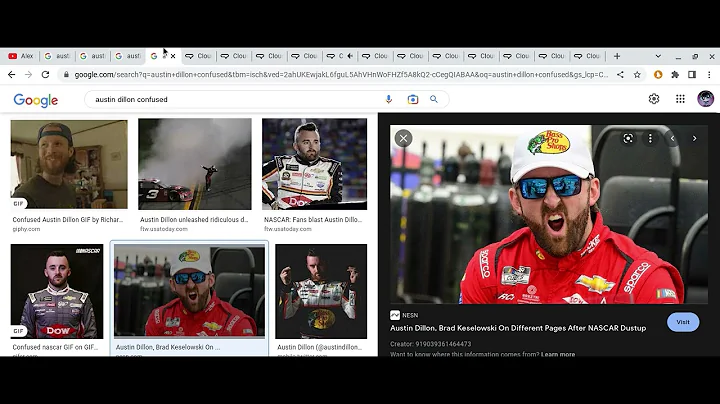Reload the current page
720x404 pixels.
[45, 74]
